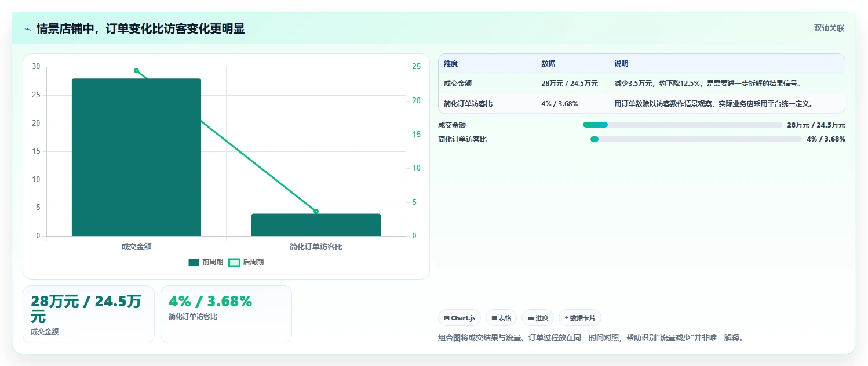The image size is (868, 366).
Task: Click the 28万元 / 24.5万元 data card
Action: (89, 314)
